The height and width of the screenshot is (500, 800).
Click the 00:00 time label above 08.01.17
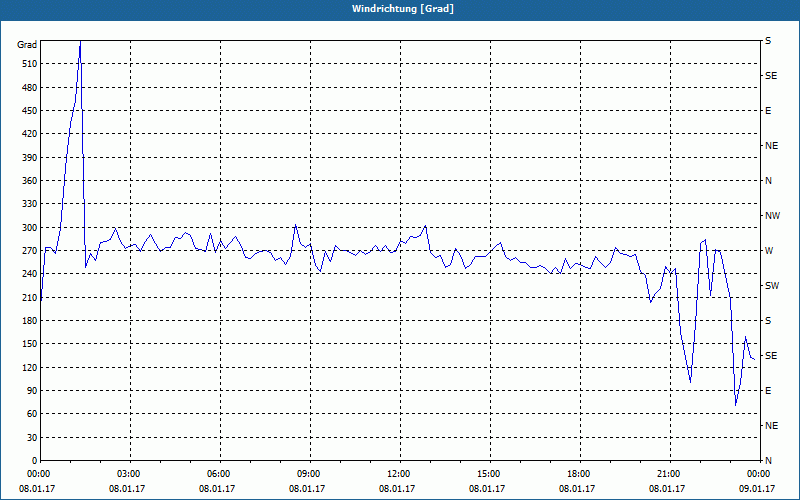(x=37, y=474)
